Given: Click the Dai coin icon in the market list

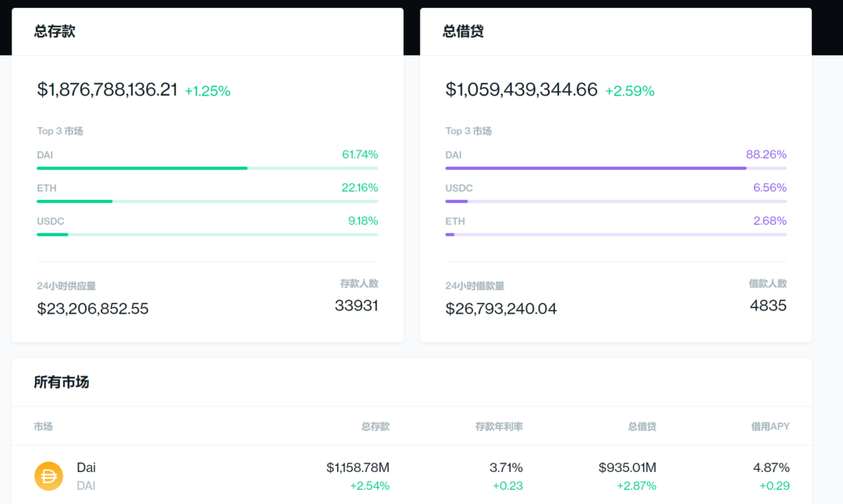Looking at the screenshot, I should coord(48,476).
